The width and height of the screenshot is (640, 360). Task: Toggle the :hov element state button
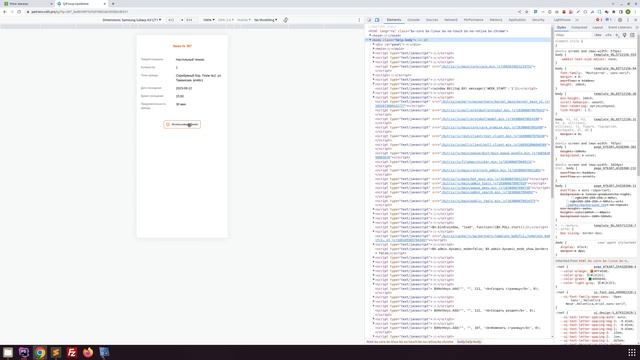(598, 35)
